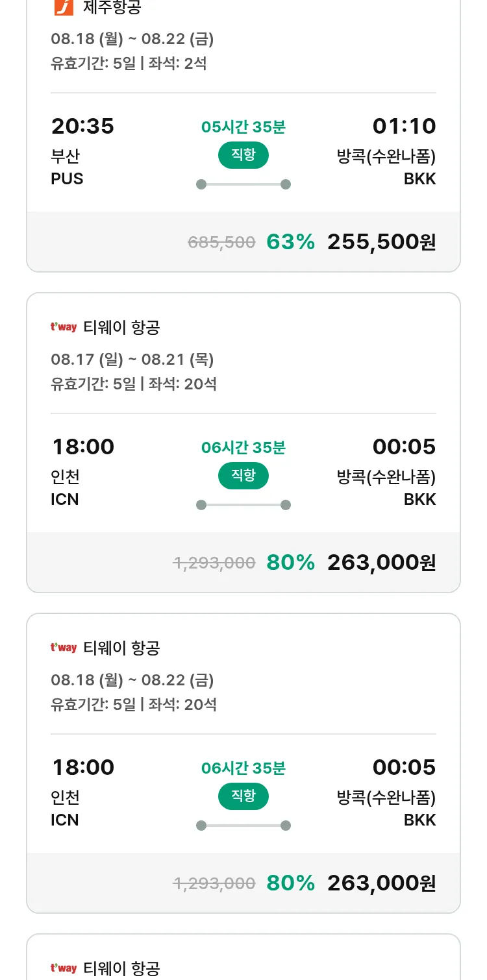Click the route line on the Busan–Bangkok flight

243,184
